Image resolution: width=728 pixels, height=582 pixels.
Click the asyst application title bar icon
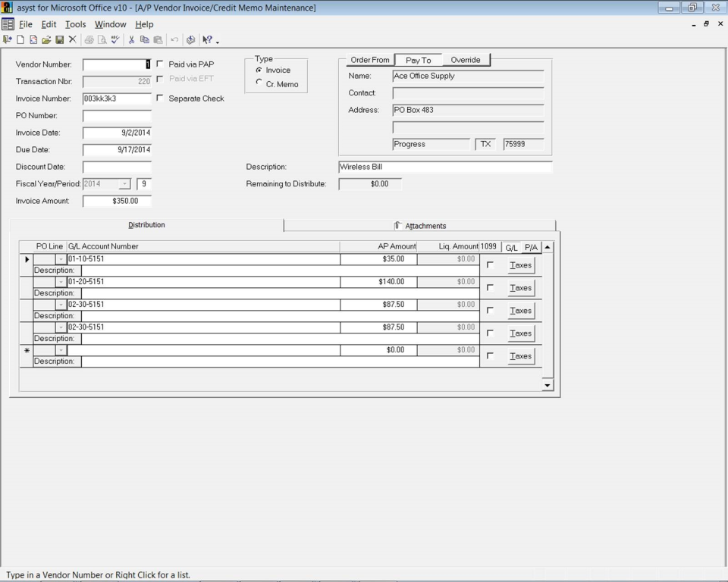tap(7, 8)
